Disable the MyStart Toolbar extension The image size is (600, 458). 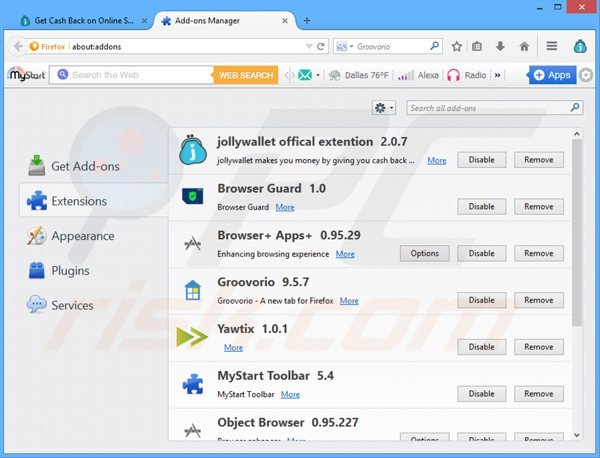point(481,393)
